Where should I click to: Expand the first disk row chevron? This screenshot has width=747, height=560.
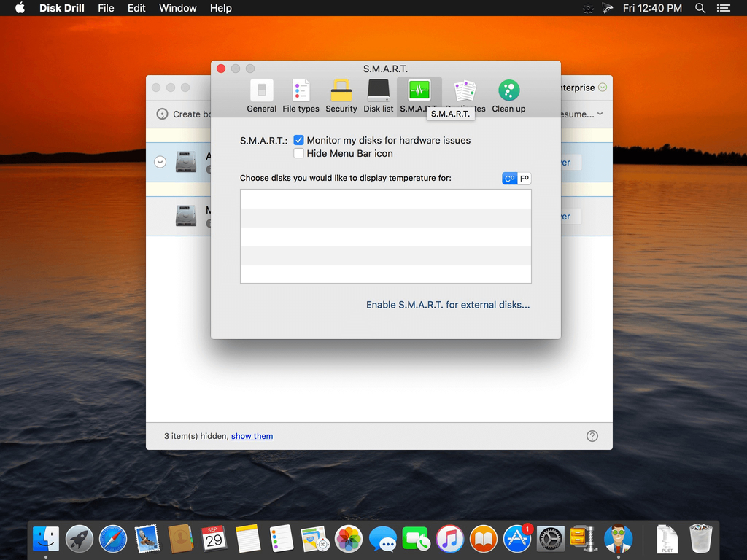pyautogui.click(x=160, y=162)
